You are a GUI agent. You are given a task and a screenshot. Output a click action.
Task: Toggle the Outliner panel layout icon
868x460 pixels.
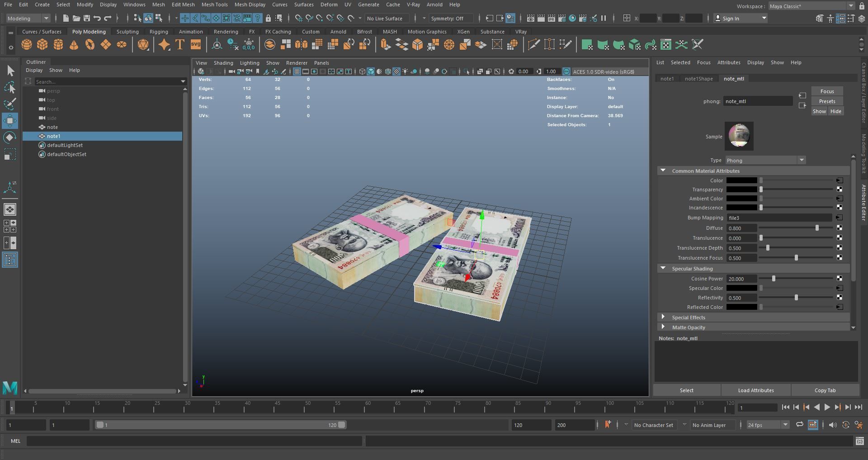(x=10, y=260)
